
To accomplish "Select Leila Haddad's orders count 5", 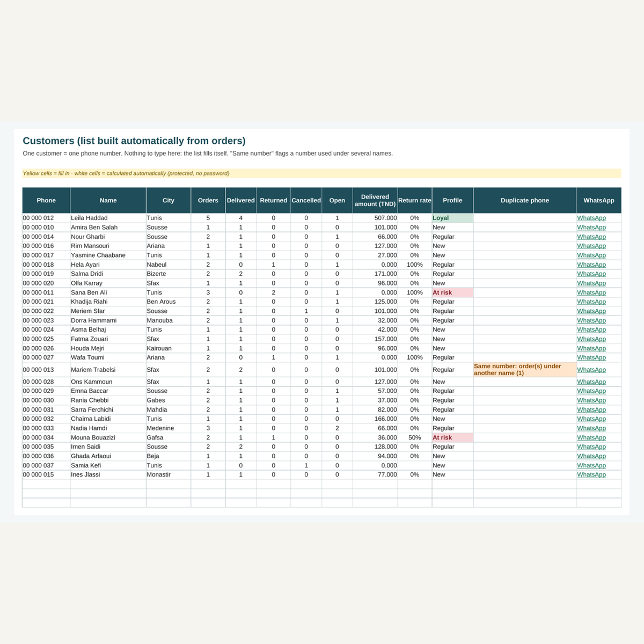I will [208, 218].
